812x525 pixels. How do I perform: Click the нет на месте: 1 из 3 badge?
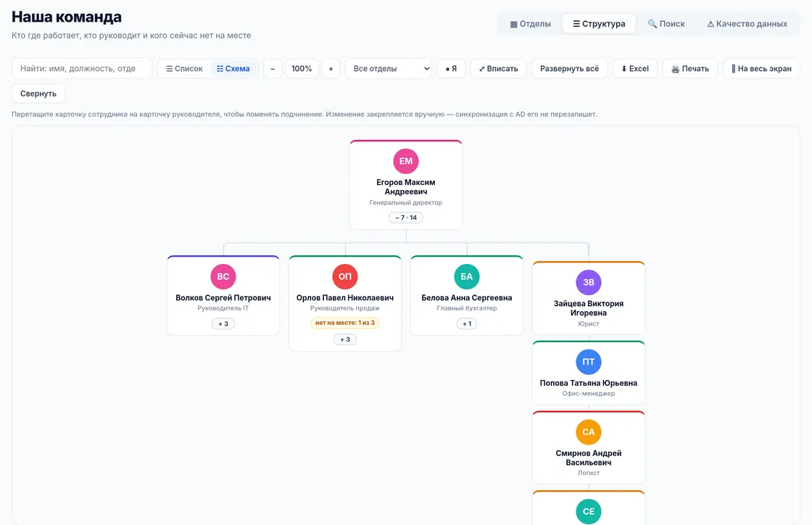click(345, 323)
